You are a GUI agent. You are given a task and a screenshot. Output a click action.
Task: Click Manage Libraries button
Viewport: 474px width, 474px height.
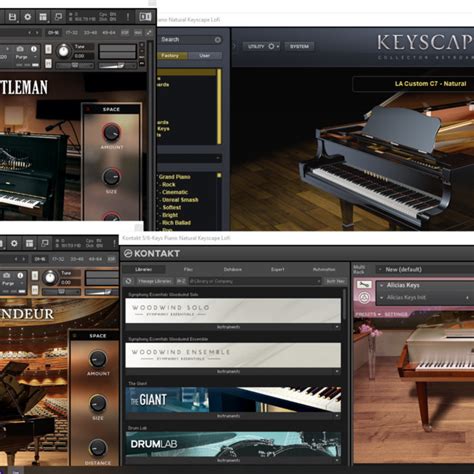154,281
